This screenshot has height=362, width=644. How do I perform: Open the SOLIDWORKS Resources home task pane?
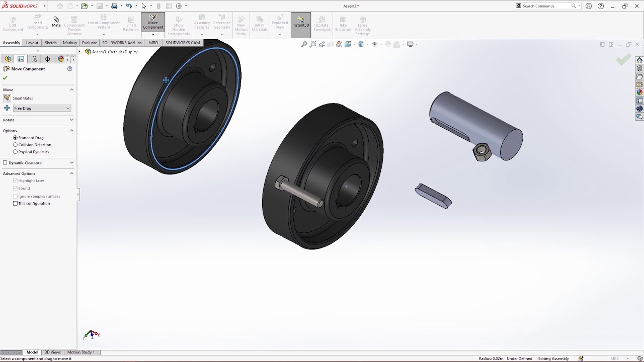pos(639,60)
